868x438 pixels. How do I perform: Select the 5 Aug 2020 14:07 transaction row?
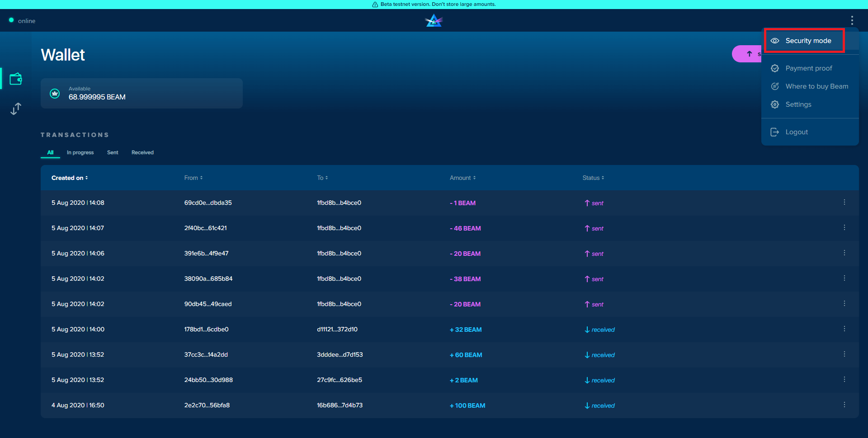tap(316, 228)
